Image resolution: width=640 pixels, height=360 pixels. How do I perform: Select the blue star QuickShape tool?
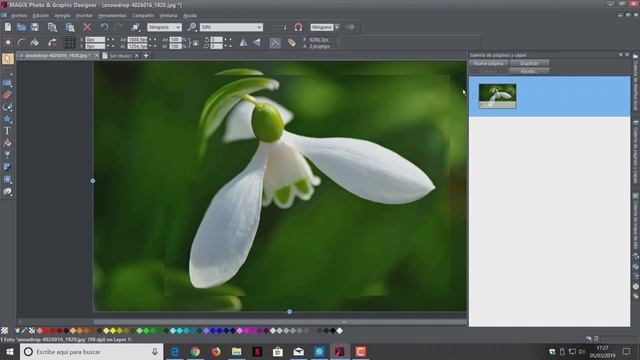[7, 119]
